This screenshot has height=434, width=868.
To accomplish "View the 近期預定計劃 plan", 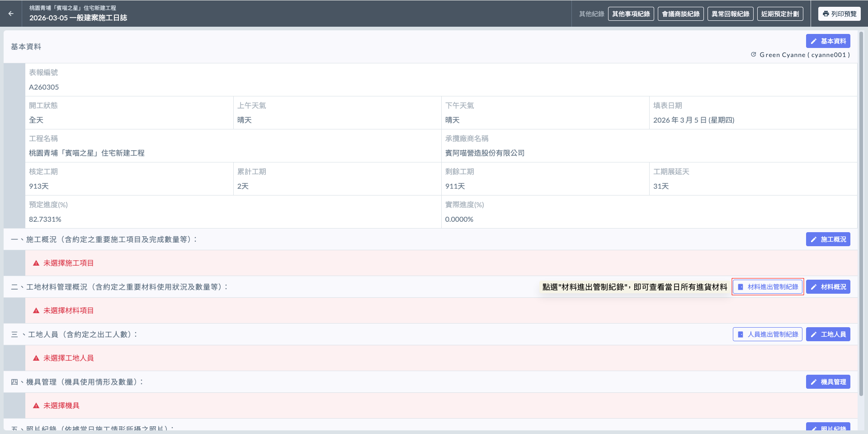I will (780, 14).
